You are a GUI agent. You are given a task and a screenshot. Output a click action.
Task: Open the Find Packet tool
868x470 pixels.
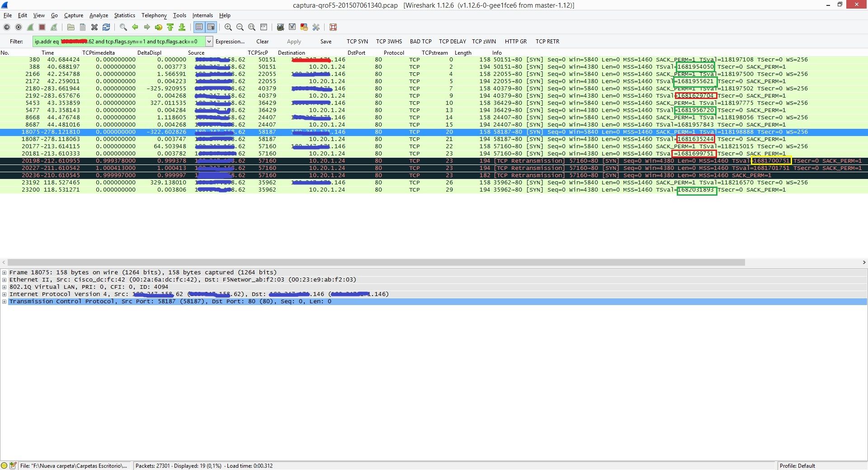[x=123, y=27]
